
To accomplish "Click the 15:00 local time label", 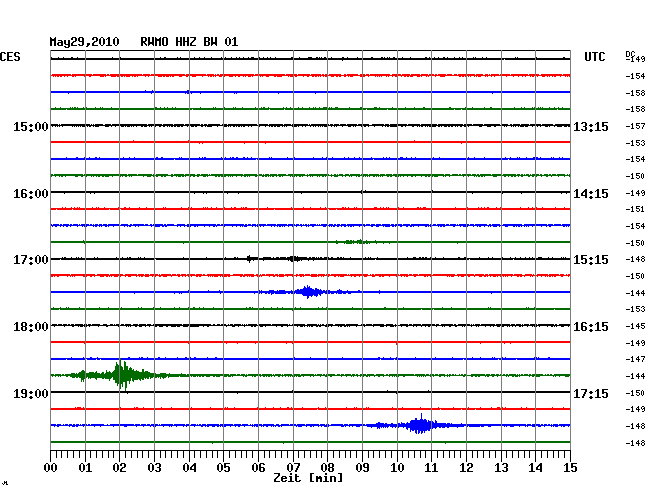I will [31, 126].
